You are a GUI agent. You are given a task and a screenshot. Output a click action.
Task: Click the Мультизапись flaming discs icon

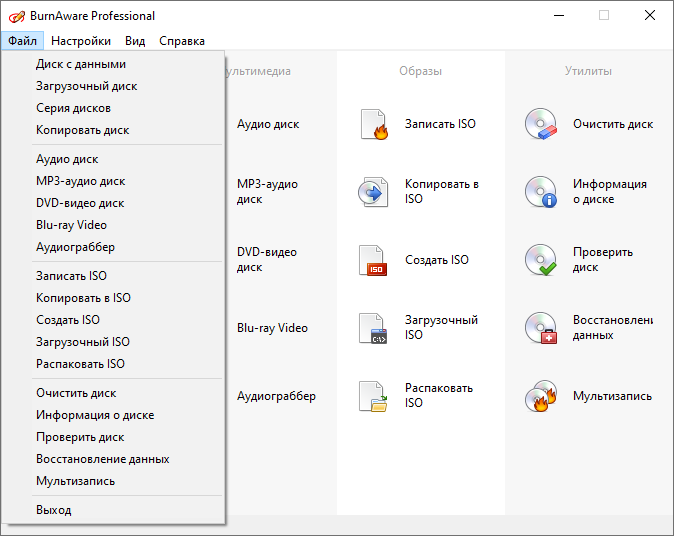coord(541,396)
